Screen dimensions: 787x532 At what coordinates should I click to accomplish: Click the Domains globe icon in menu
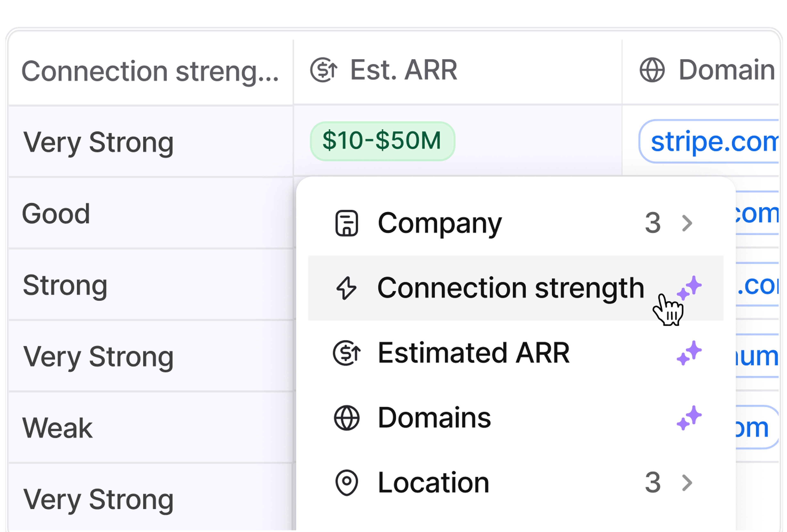pos(346,418)
